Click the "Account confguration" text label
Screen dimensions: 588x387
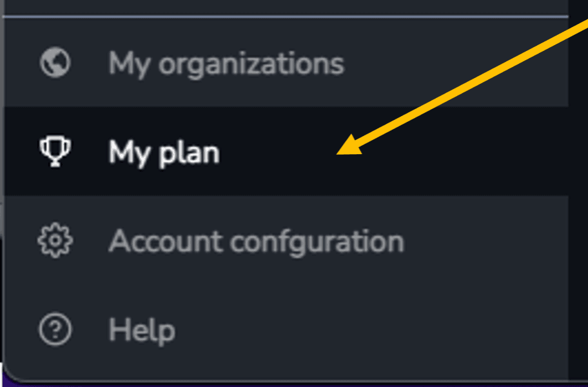coord(256,241)
